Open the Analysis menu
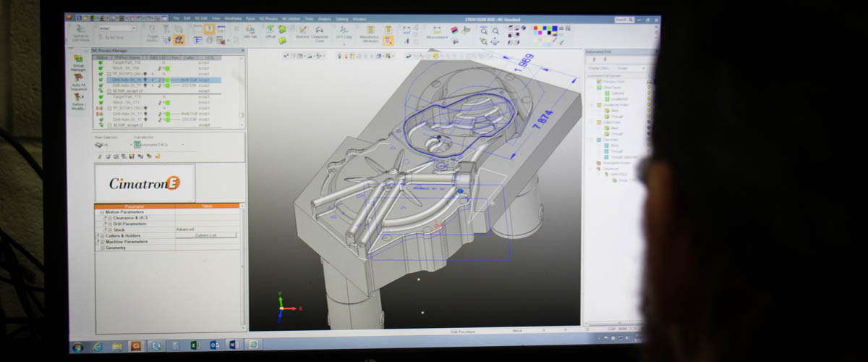Screen dimensions: 868x362 tap(324, 18)
